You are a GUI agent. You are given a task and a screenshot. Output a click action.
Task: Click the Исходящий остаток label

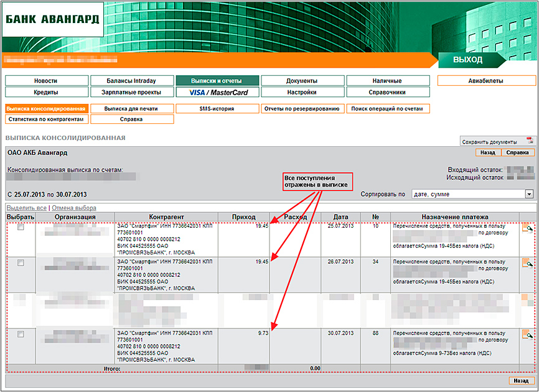click(x=475, y=177)
